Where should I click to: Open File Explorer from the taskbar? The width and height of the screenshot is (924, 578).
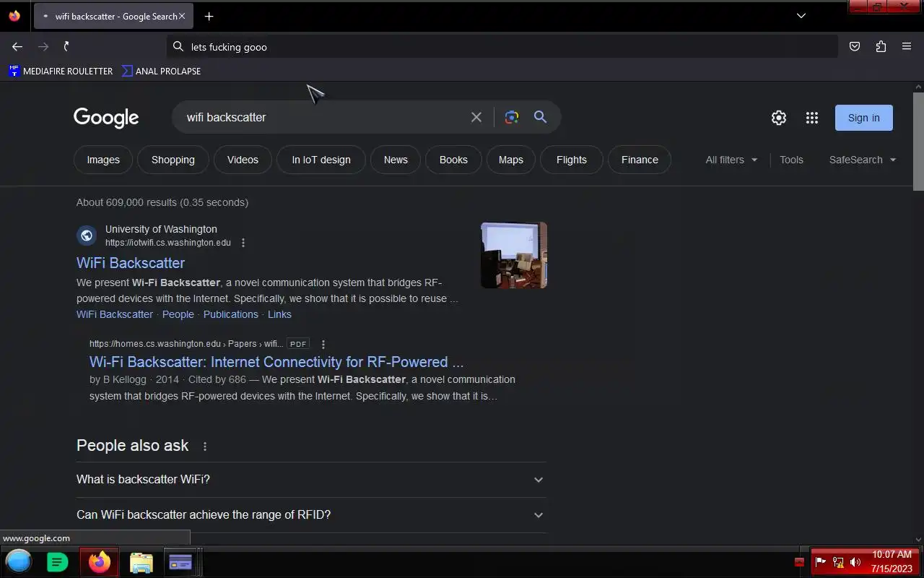141,562
